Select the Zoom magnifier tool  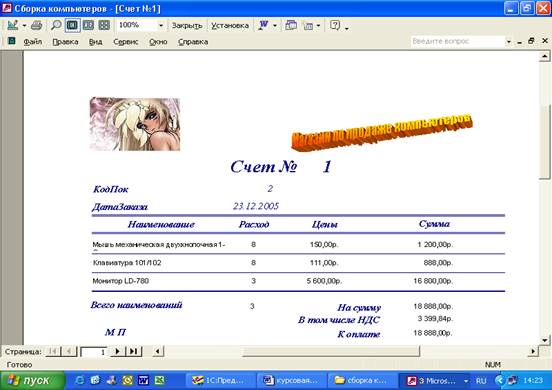[56, 25]
